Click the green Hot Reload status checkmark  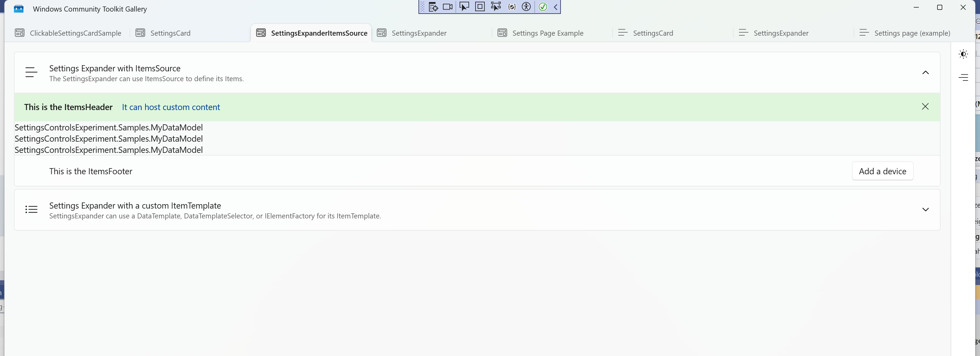click(x=543, y=7)
